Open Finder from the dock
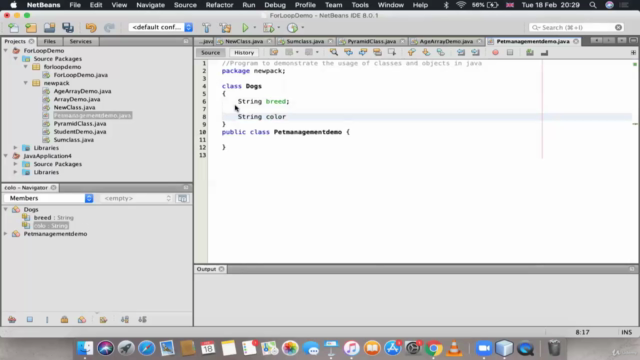This screenshot has height=360, width=640. click(85, 348)
